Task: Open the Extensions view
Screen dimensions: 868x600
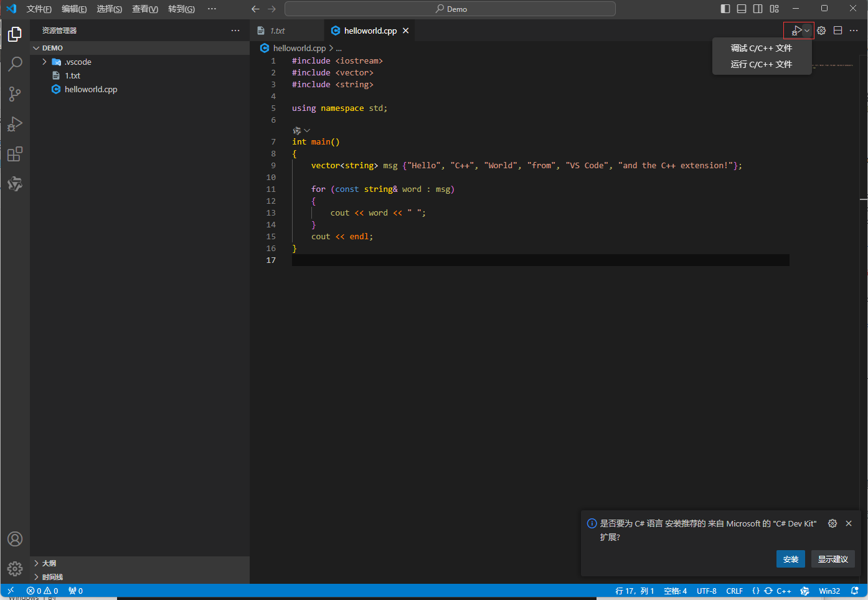Action: [x=15, y=154]
